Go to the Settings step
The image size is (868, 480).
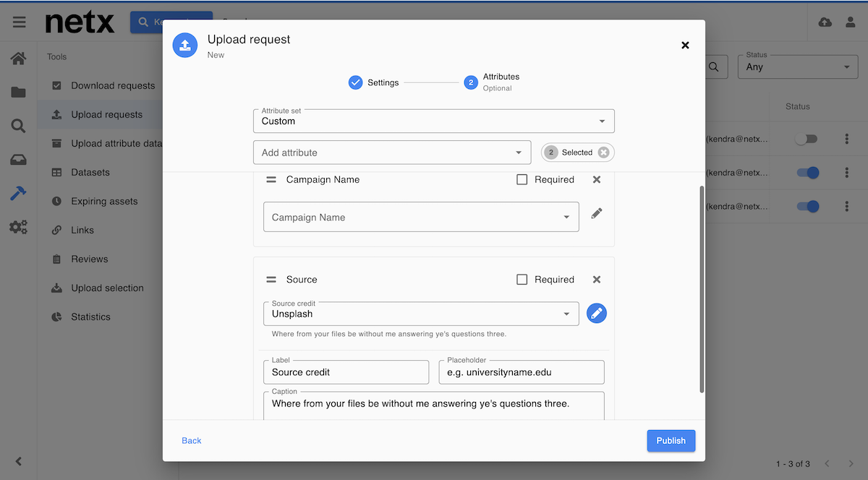[x=373, y=82]
